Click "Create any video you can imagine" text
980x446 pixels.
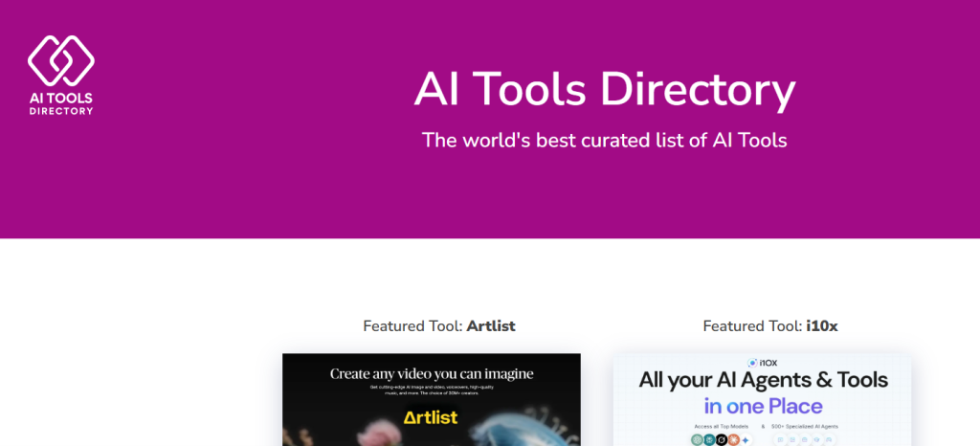pyautogui.click(x=432, y=374)
